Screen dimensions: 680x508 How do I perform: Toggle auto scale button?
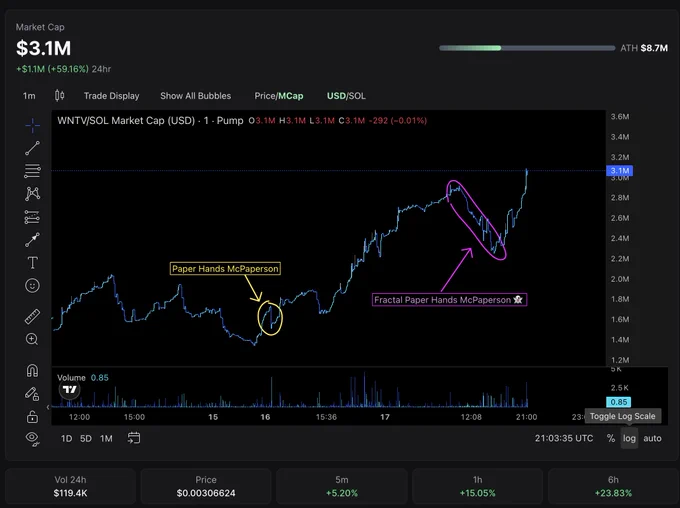[652, 438]
